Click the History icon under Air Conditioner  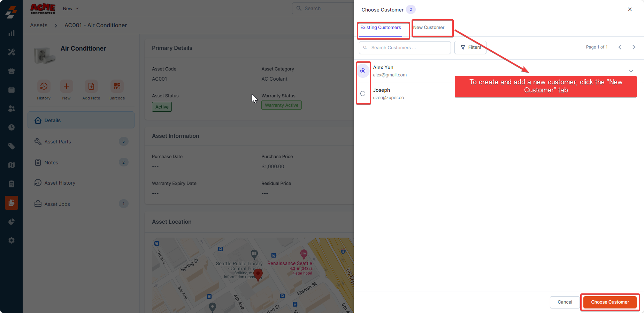point(44,87)
